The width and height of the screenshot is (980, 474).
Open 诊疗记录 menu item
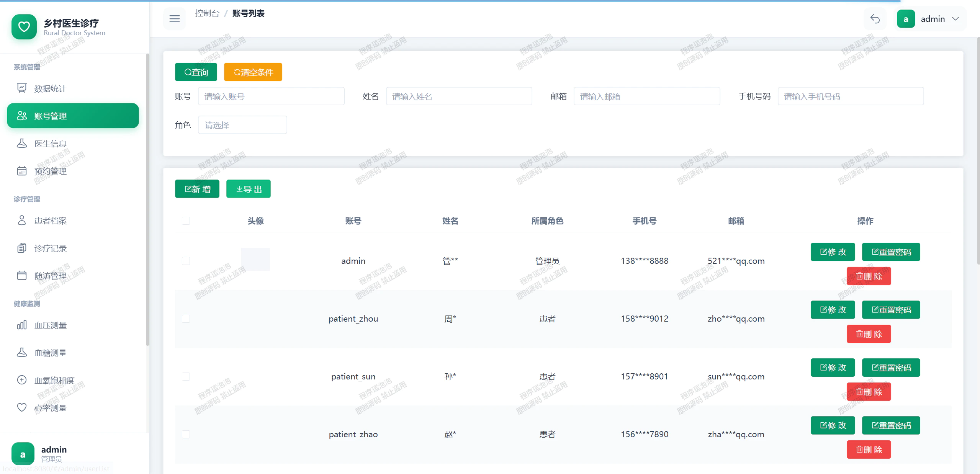73,248
